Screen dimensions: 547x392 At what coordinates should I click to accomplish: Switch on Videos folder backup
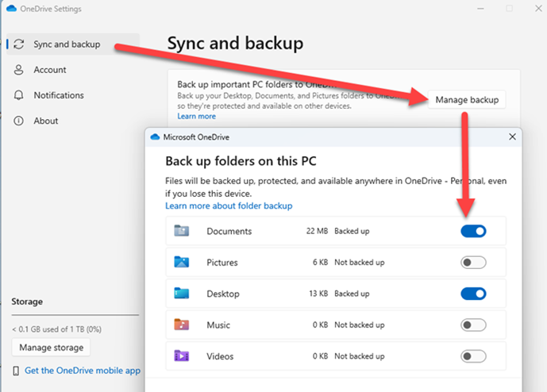pyautogui.click(x=473, y=355)
